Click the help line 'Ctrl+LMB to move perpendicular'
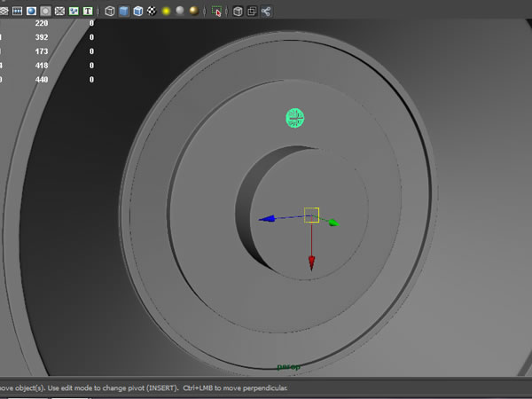 point(235,387)
